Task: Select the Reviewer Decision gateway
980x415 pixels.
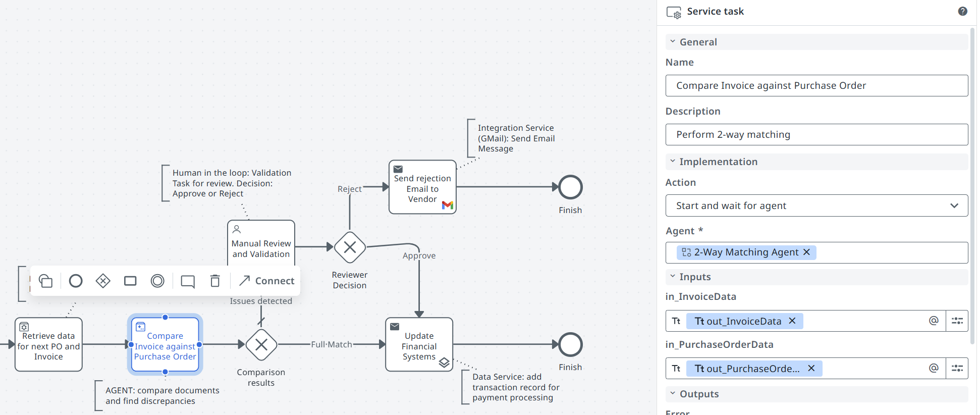Action: tap(350, 247)
